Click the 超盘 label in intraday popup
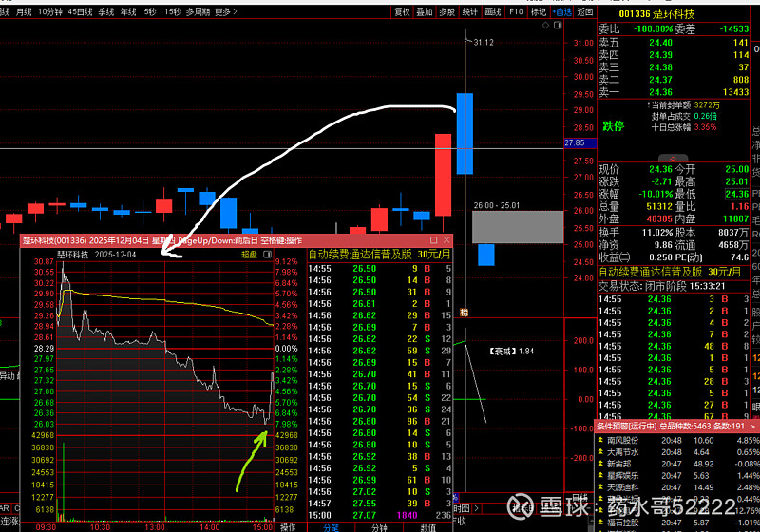This screenshot has height=532, width=760. 249,255
